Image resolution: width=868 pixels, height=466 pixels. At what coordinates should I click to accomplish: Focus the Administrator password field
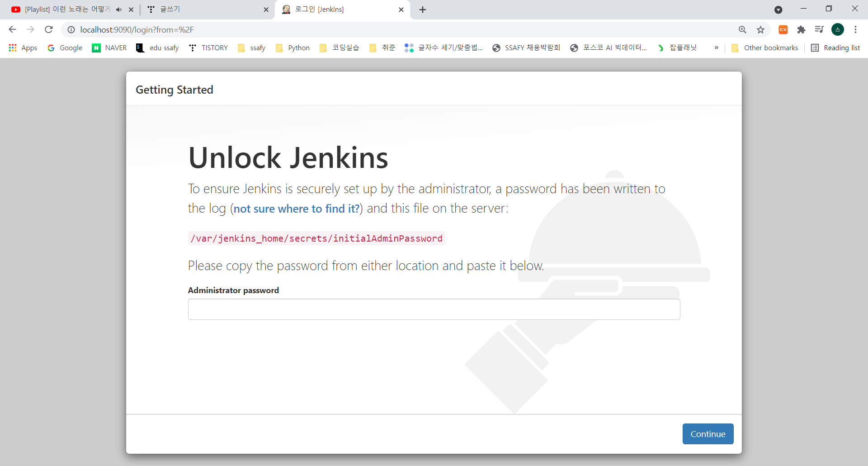coord(434,309)
